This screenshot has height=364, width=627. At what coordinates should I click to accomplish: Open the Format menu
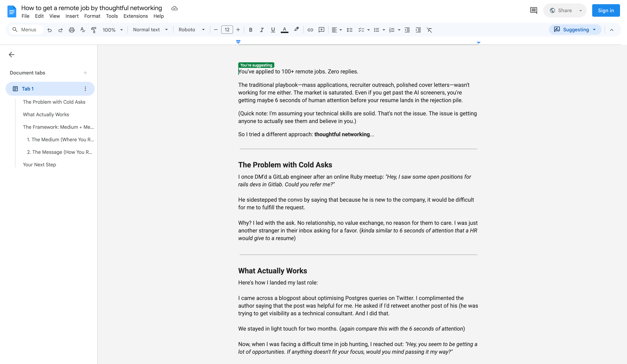point(92,16)
